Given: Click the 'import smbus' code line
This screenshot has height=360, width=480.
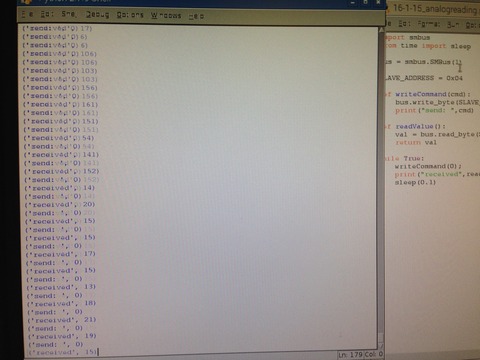Looking at the screenshot, I should point(408,37).
